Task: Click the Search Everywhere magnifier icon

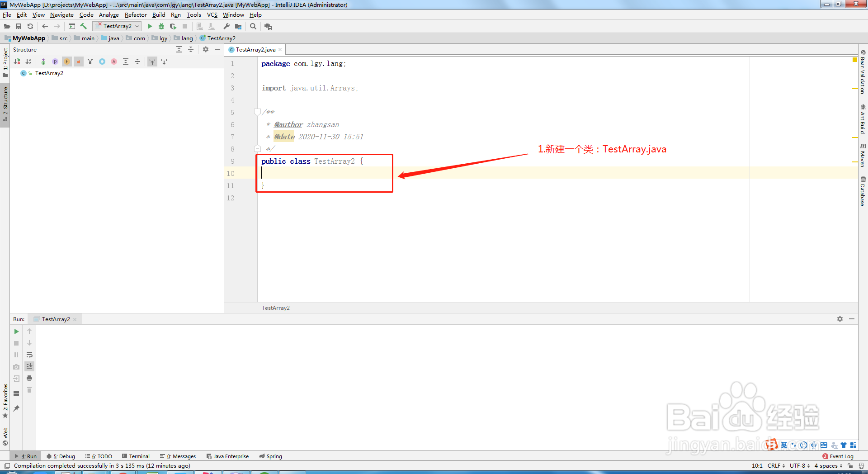Action: click(x=253, y=26)
